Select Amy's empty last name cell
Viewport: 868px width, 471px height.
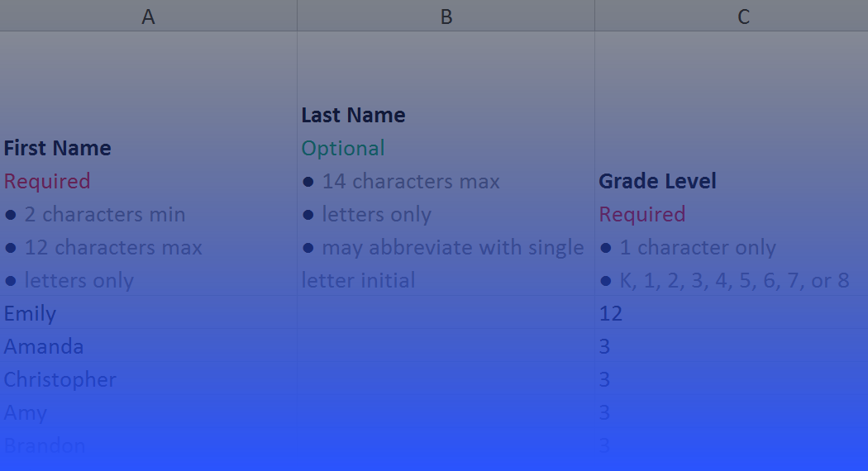[446, 412]
